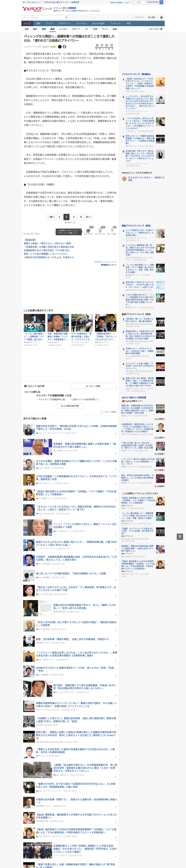
Task: Go to page 1 of the article
Action: pyautogui.click(x=59, y=217)
